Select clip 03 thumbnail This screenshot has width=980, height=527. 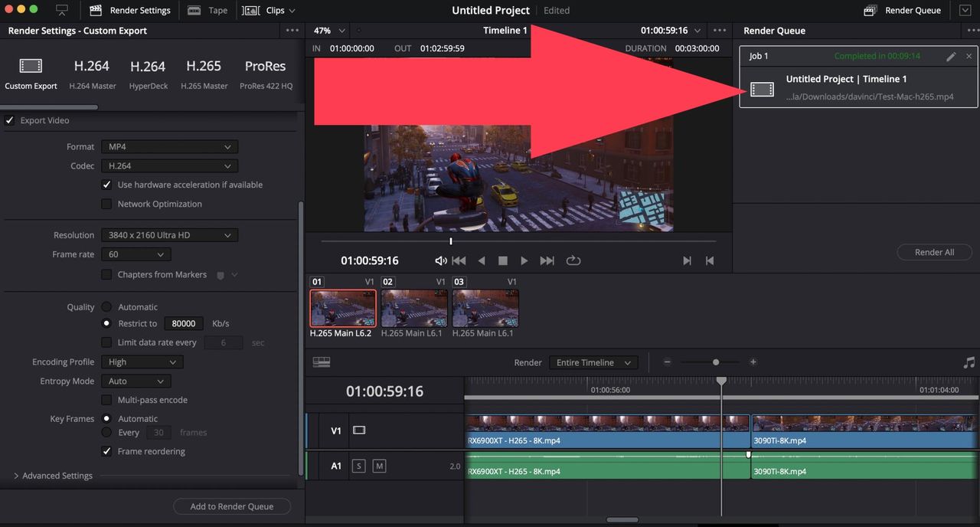485,308
